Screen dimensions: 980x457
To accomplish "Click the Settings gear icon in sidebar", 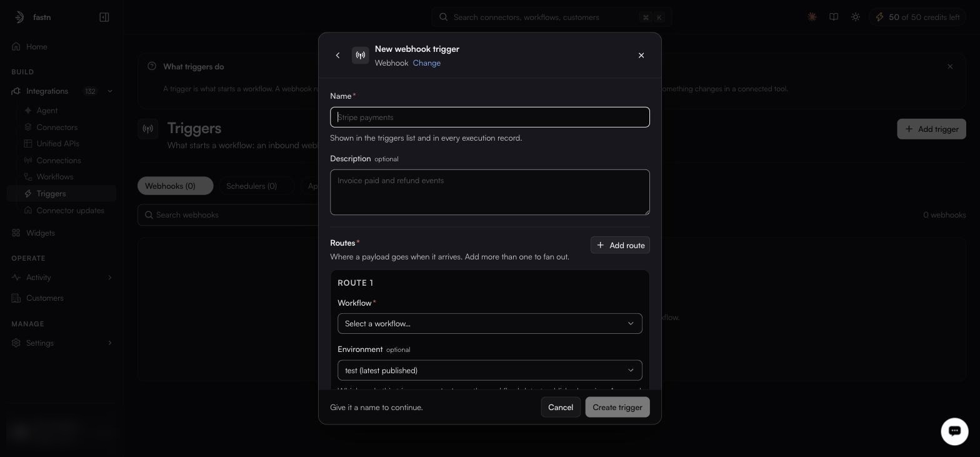I will pyautogui.click(x=16, y=343).
